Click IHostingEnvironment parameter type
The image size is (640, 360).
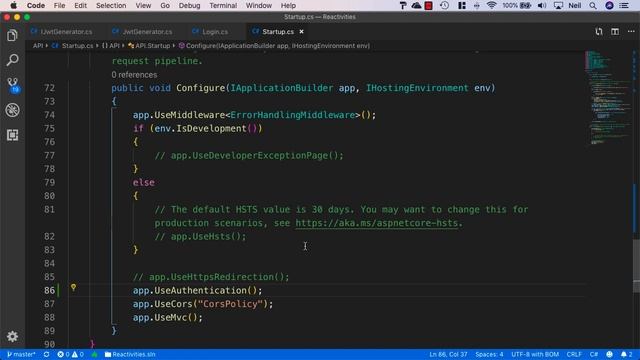417,88
